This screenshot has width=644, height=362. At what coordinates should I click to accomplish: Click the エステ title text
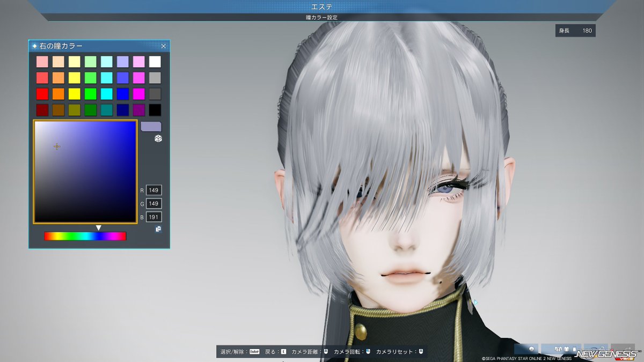tap(322, 6)
